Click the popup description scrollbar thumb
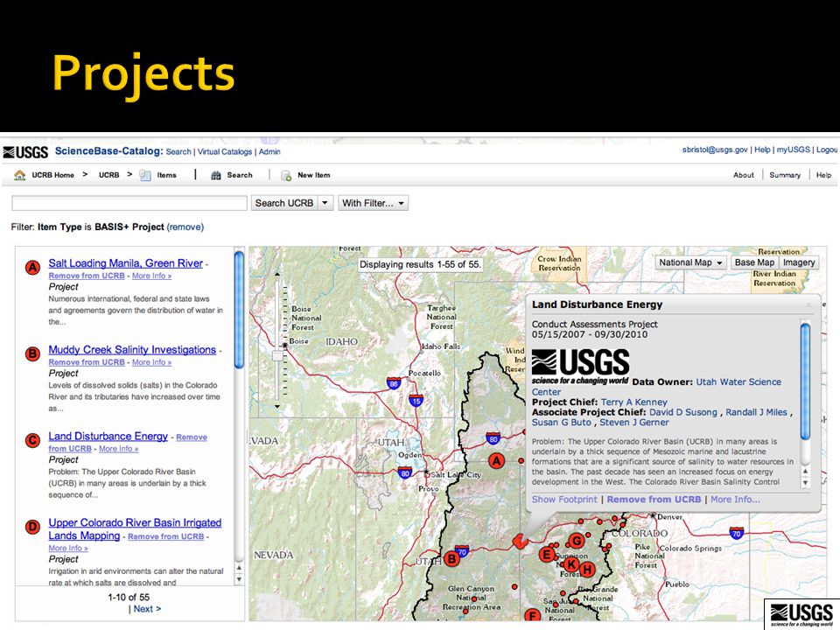The width and height of the screenshot is (840, 630). (x=805, y=381)
